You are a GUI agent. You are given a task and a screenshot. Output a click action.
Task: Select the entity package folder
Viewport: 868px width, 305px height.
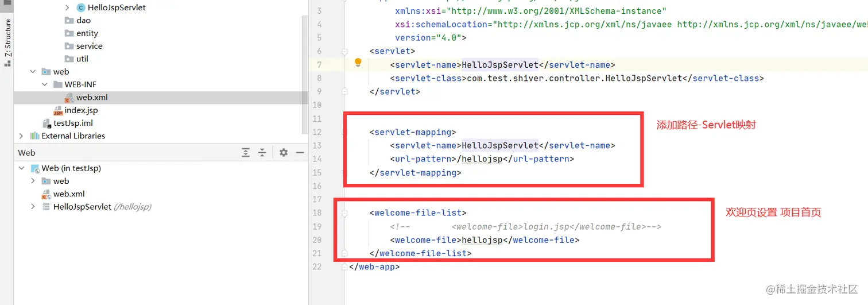click(x=87, y=33)
